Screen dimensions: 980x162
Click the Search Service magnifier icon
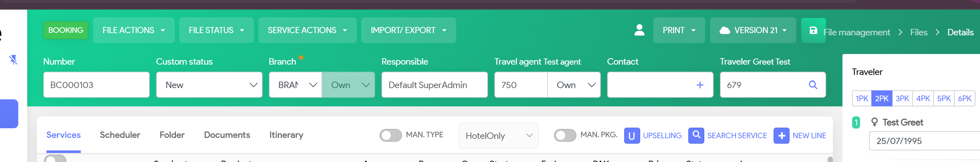[696, 135]
